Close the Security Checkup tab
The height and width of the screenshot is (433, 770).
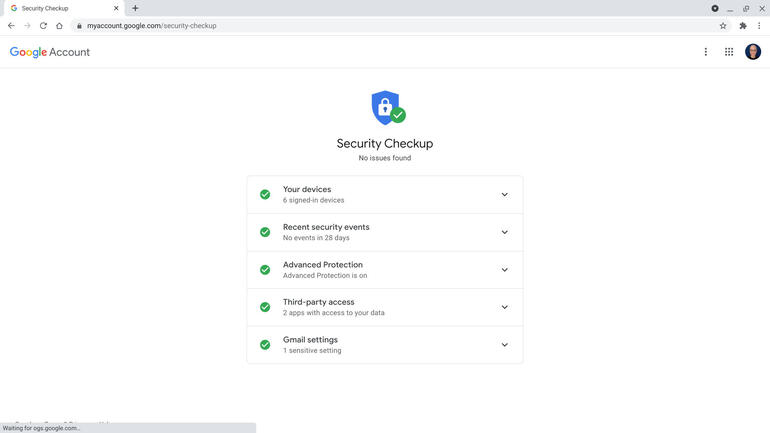pos(116,8)
